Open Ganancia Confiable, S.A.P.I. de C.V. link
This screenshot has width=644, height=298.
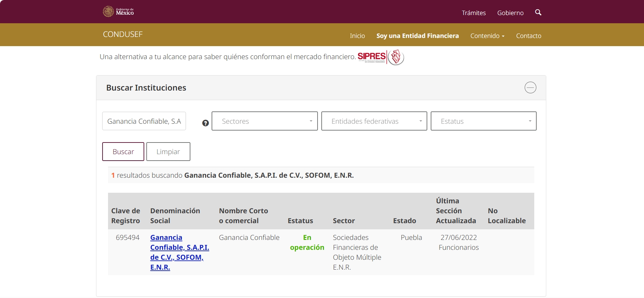click(179, 252)
